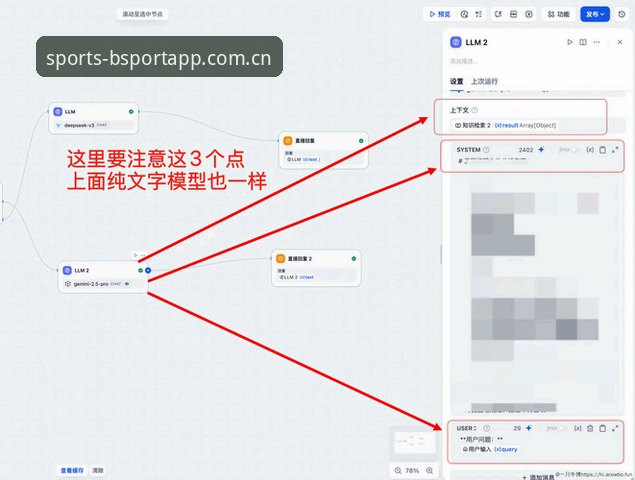This screenshot has height=480, width=635.
Task: Click the info tooltip icon beside 上下文
Action: 475,110
